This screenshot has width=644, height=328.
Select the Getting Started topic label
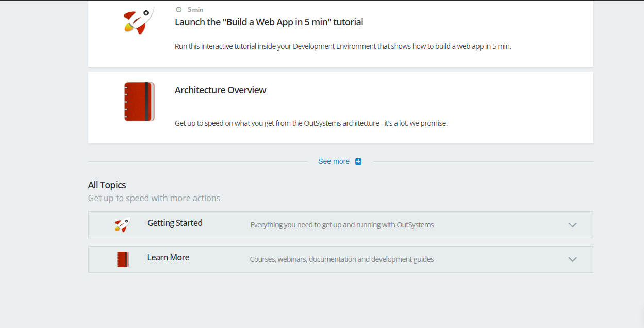[x=175, y=223]
